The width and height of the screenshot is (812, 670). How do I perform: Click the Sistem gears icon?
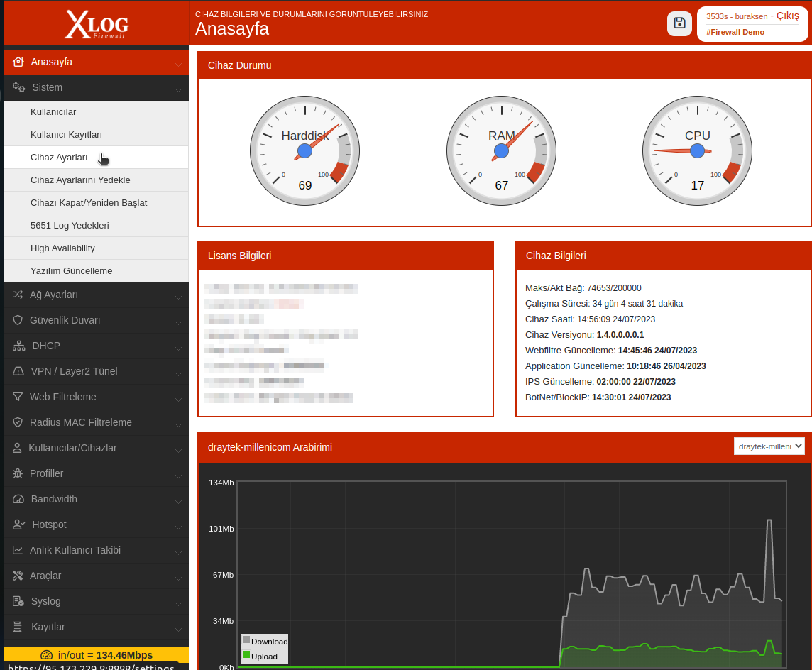point(18,87)
